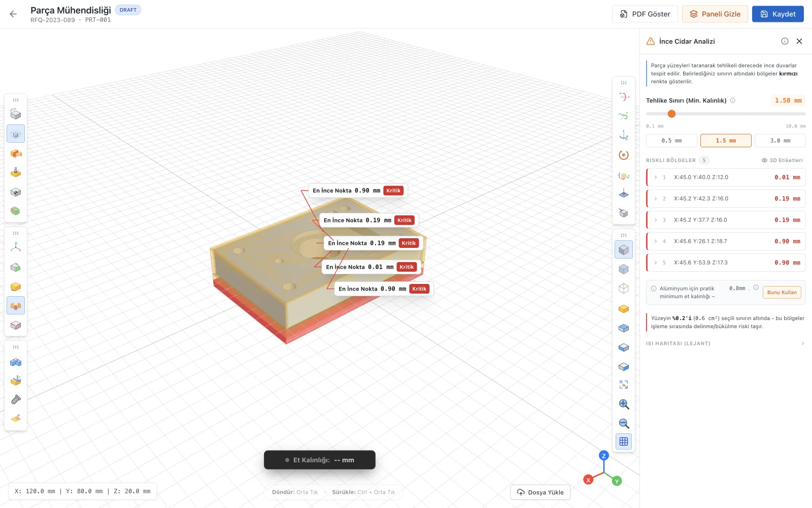Select the shaded solid cube display mode
812x508 pixels.
(x=624, y=249)
